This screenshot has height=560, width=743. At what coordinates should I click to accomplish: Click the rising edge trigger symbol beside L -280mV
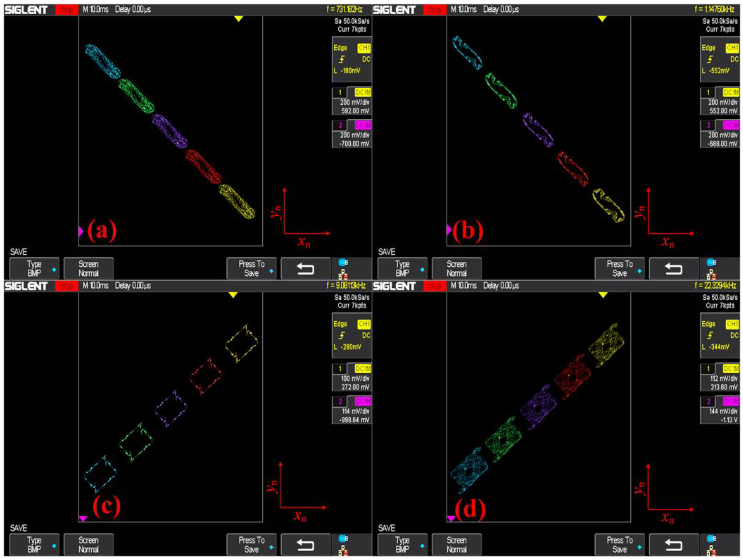coord(342,335)
